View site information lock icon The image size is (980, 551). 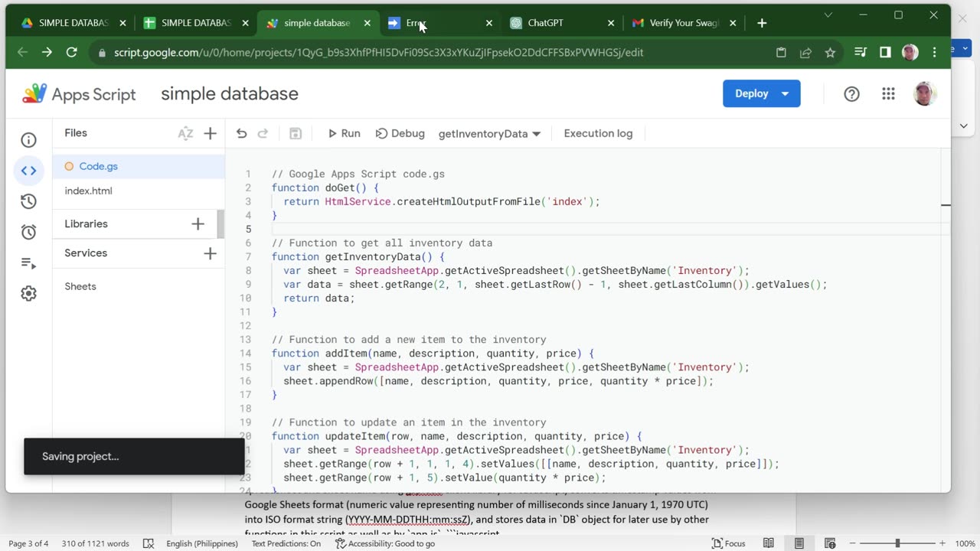102,53
